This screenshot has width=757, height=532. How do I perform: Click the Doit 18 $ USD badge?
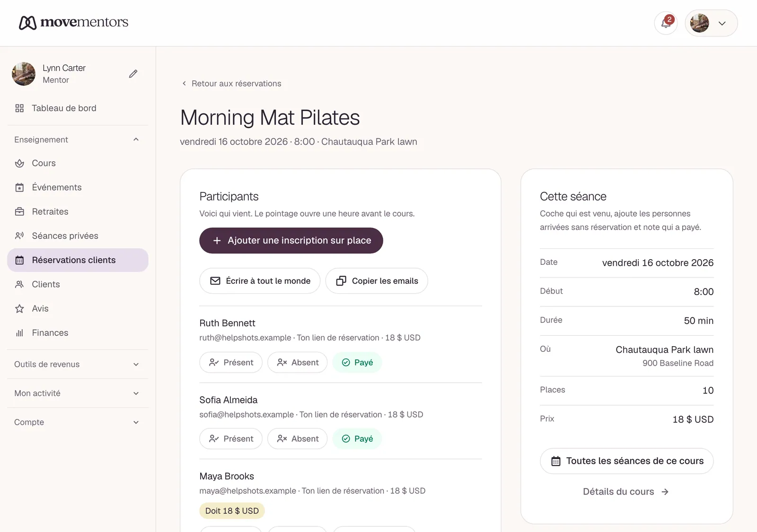232,511
